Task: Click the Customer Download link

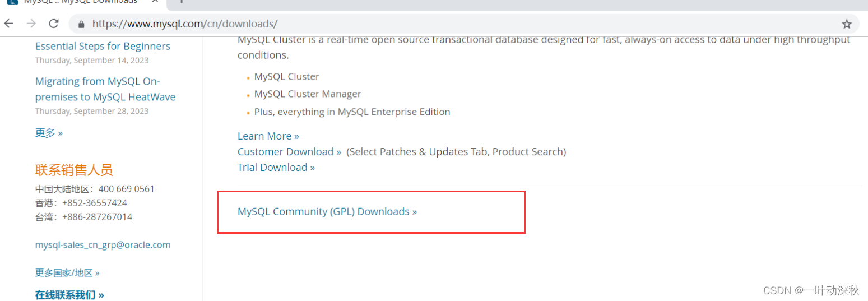Action: pos(289,152)
